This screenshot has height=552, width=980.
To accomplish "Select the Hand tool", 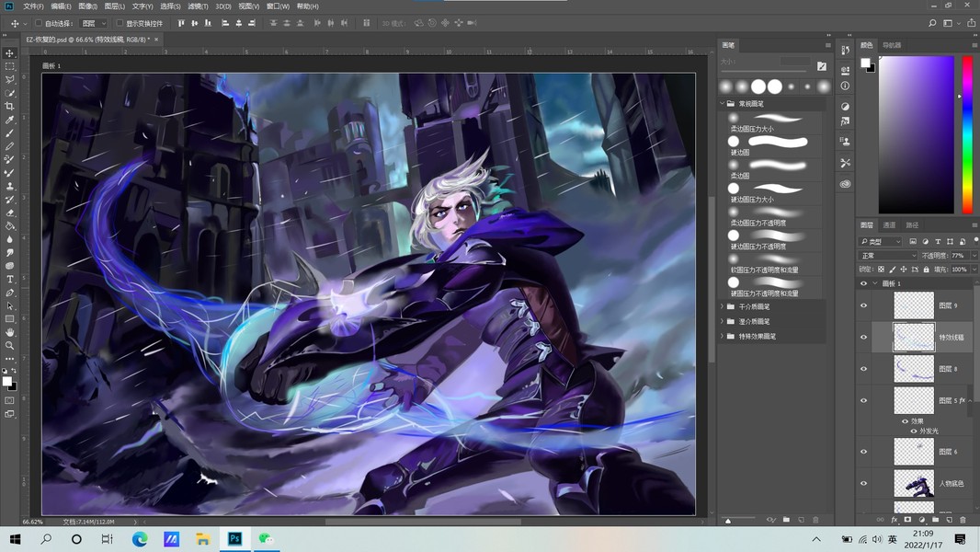I will pos(9,332).
